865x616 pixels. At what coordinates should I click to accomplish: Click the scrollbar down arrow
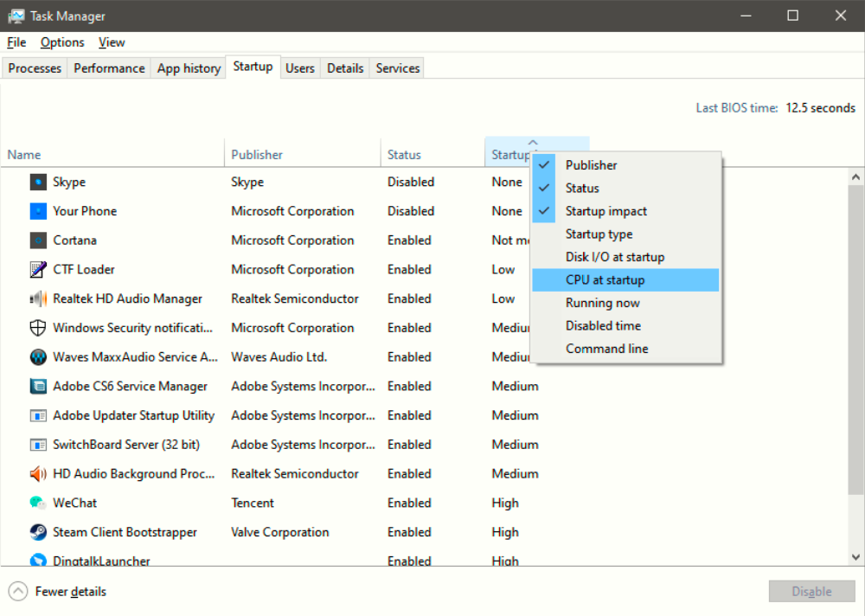point(855,557)
